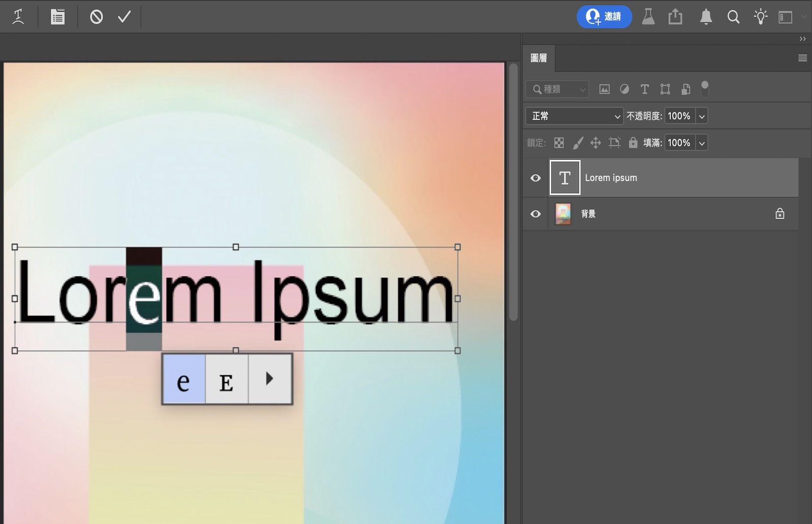
Task: Open the 種類 layer filter dropdown
Action: point(557,89)
